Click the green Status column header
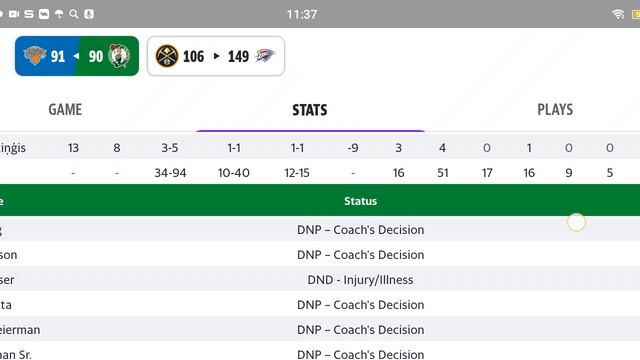The height and width of the screenshot is (360, 640). point(360,201)
